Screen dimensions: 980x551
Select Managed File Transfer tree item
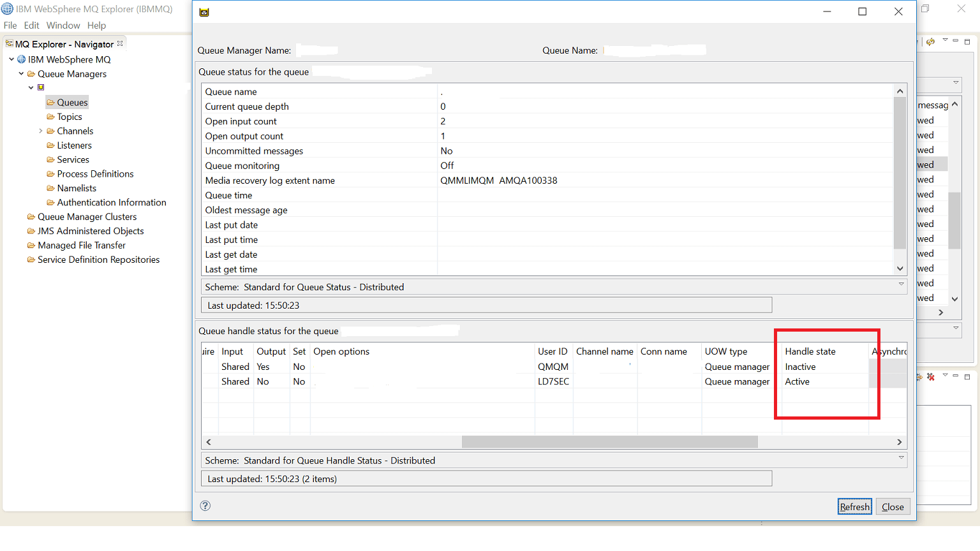[x=82, y=245]
